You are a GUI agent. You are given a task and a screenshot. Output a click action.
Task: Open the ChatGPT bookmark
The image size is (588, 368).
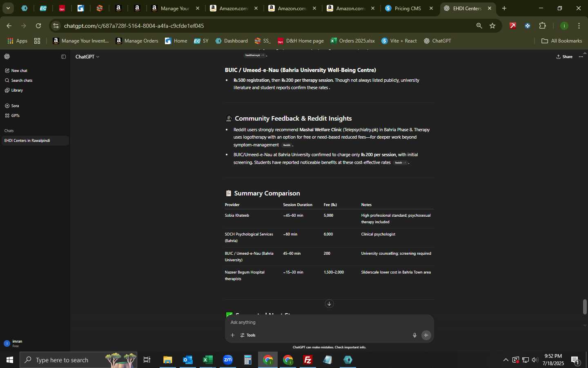[x=437, y=41]
